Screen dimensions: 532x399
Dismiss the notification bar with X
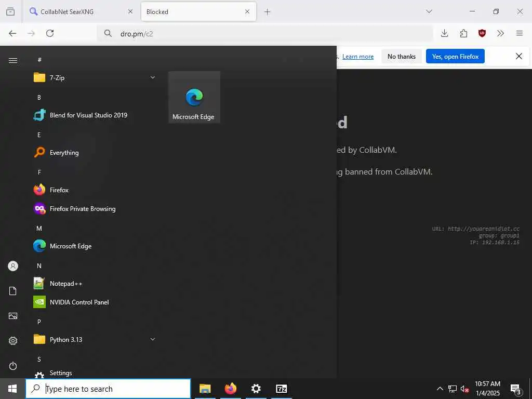(x=519, y=56)
